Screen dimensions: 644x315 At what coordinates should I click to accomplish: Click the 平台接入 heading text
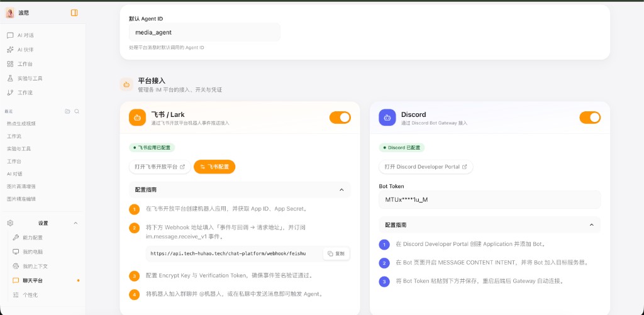tap(152, 80)
